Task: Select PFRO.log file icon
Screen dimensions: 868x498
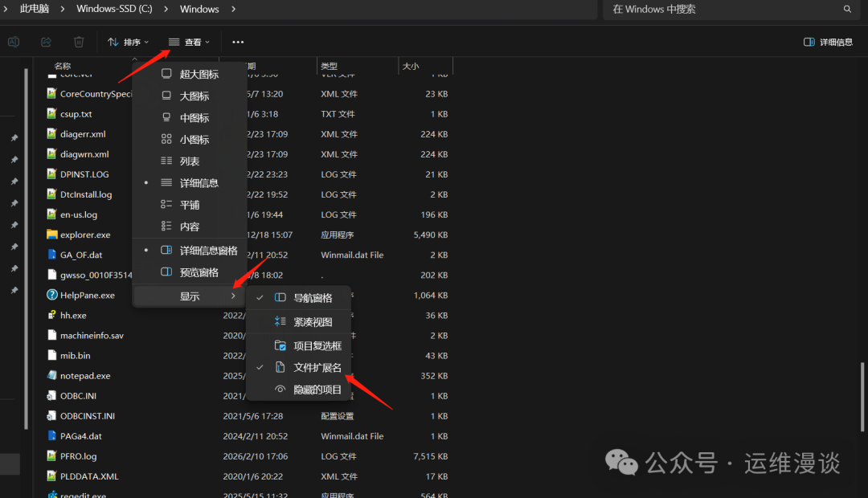Action: [x=52, y=456]
